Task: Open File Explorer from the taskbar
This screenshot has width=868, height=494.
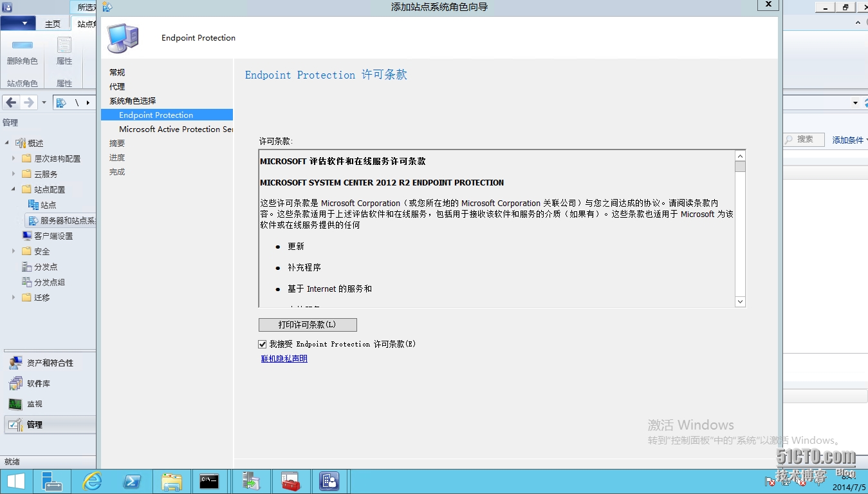Action: tap(171, 481)
